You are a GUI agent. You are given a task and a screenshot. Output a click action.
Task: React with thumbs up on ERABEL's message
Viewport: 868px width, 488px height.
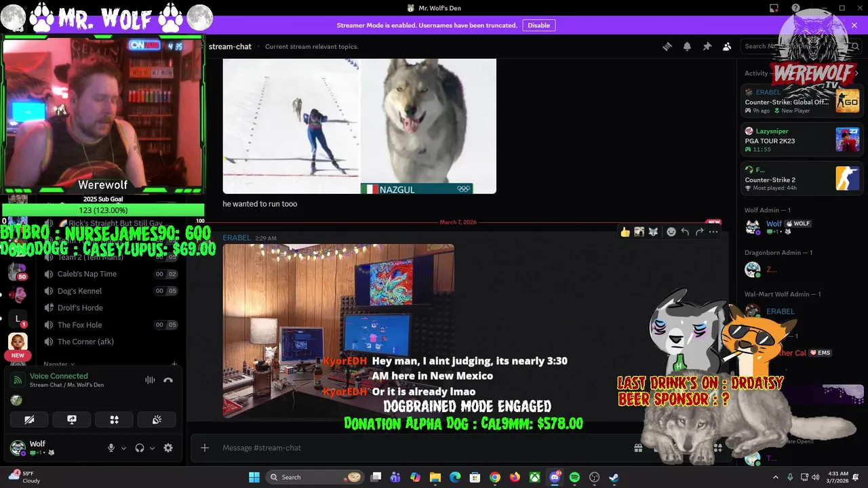tap(625, 232)
